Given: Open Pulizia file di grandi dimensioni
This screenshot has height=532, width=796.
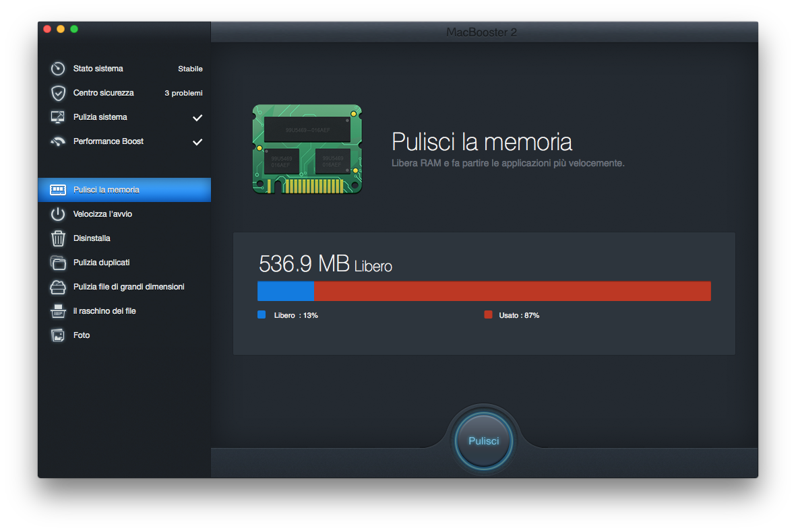Looking at the screenshot, I should 125,287.
